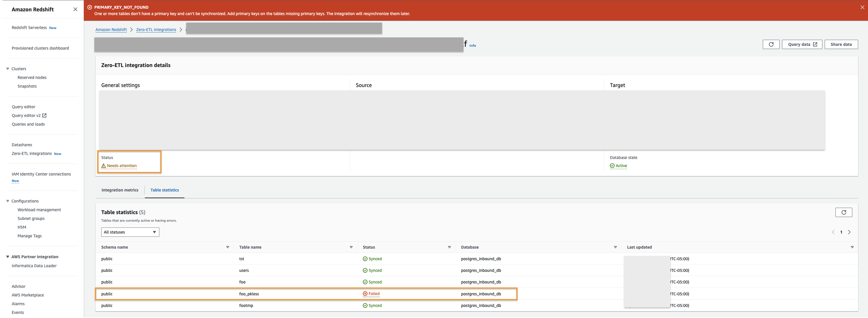This screenshot has height=318, width=868.
Task: Open Query editor v2 in the sidebar
Action: pyautogui.click(x=26, y=115)
